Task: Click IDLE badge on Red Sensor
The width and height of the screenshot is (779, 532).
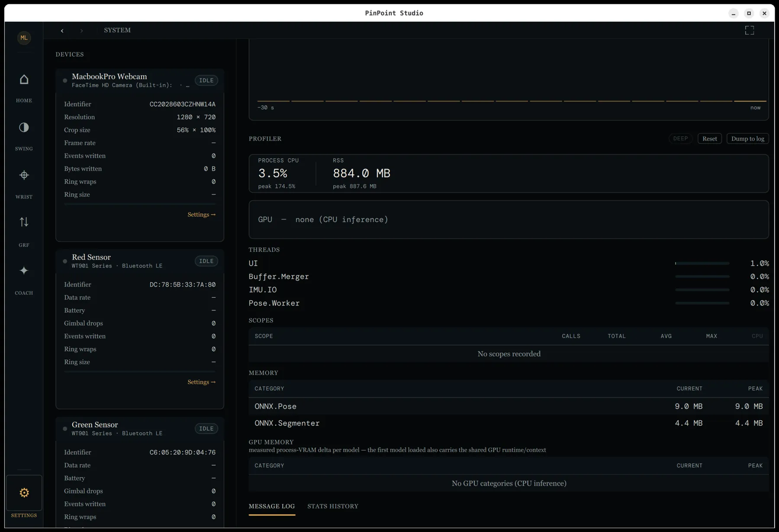Action: pyautogui.click(x=206, y=261)
